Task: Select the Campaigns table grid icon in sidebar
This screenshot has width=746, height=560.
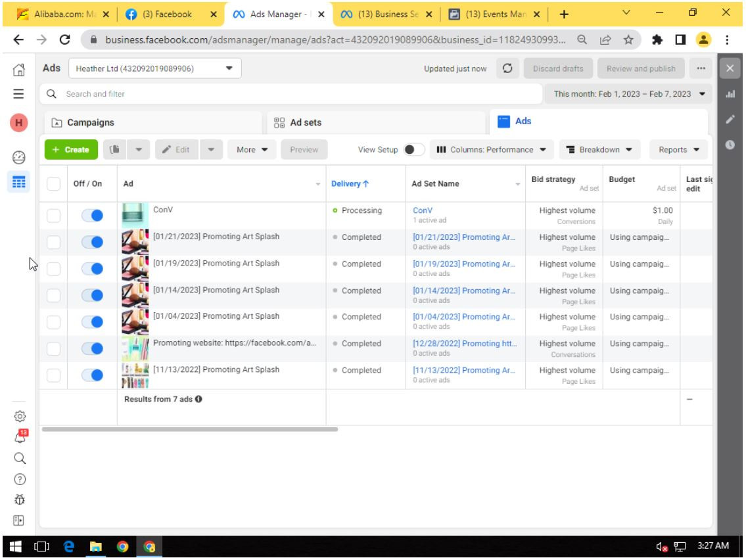Action: pyautogui.click(x=18, y=182)
